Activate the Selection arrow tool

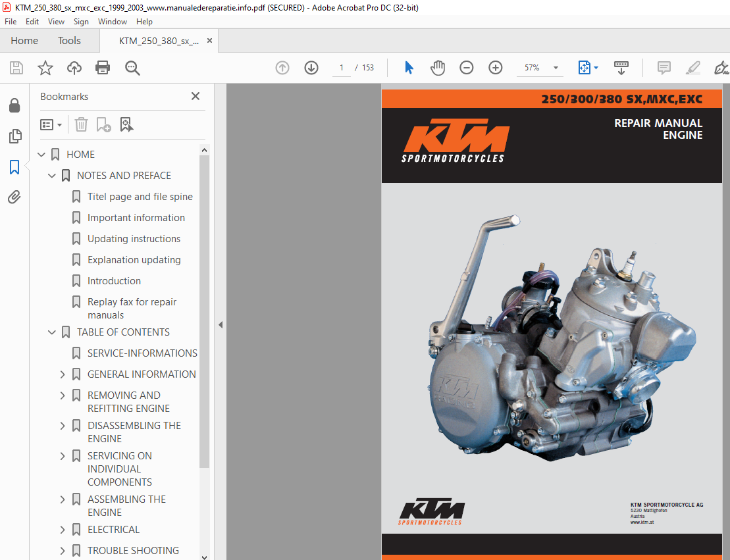pyautogui.click(x=409, y=68)
